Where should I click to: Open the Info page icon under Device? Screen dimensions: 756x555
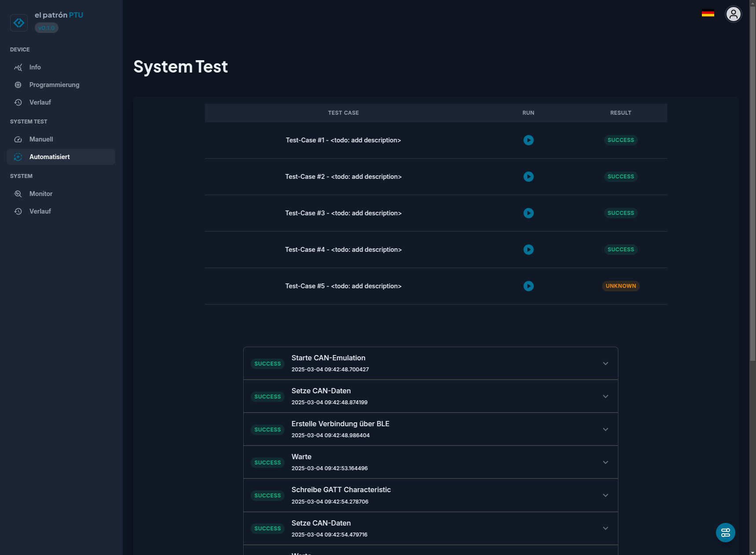18,67
